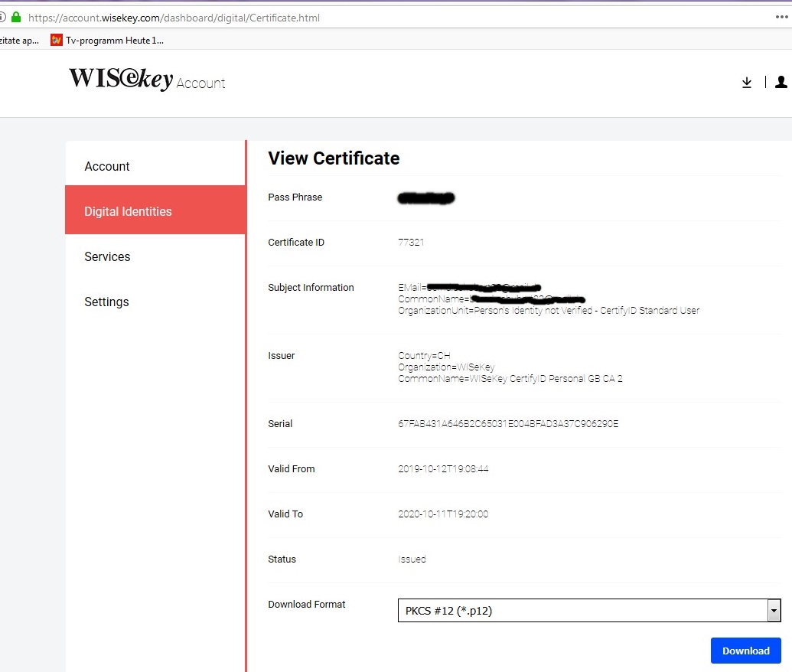Viewport: 792px width, 672px height.
Task: Click the 'Organization=WISeKey' issuer line
Action: [446, 367]
